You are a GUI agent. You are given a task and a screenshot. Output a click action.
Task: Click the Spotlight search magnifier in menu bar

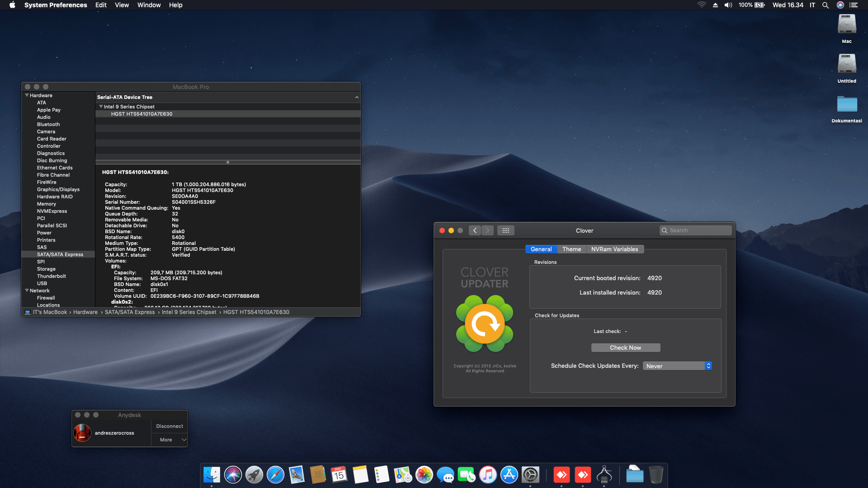[x=825, y=5]
